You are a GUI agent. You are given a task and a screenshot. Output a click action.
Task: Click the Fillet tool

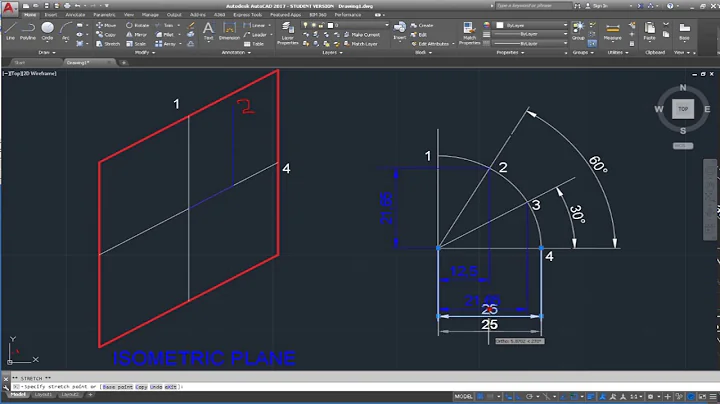[x=165, y=34]
